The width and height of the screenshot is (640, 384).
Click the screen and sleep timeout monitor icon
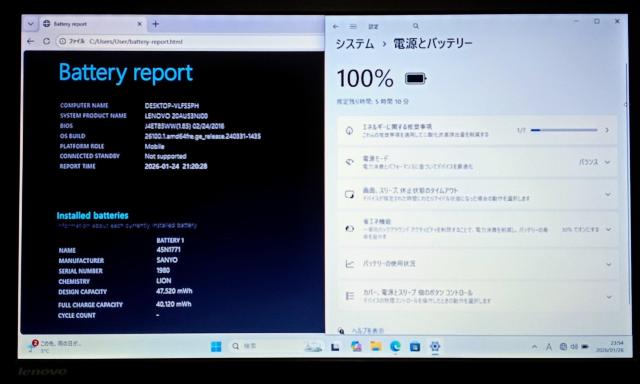[349, 194]
